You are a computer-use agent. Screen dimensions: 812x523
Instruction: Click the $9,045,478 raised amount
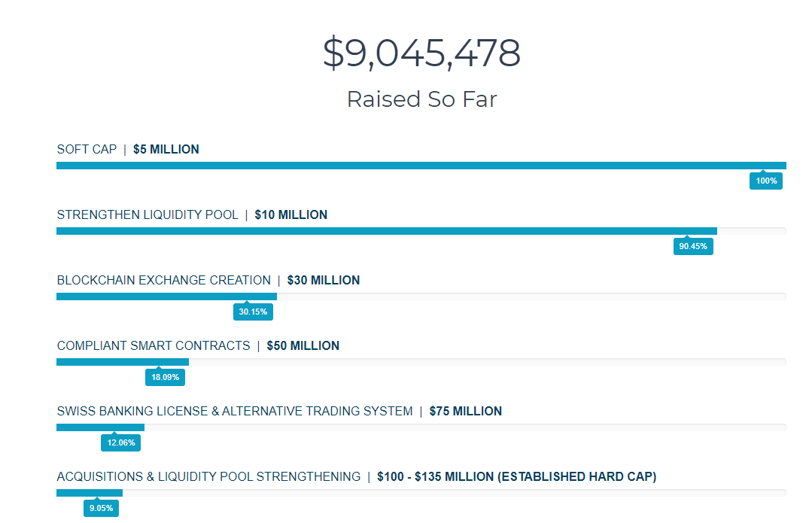(421, 53)
